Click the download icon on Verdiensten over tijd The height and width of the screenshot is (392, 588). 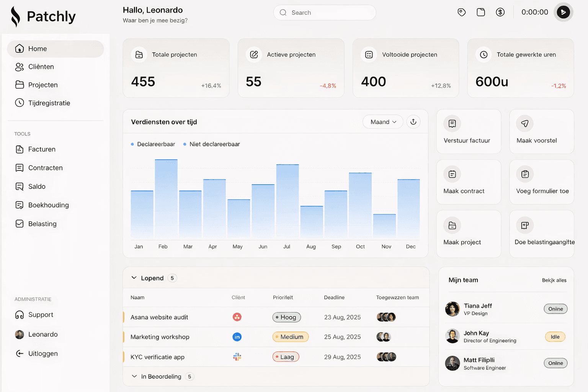413,122
